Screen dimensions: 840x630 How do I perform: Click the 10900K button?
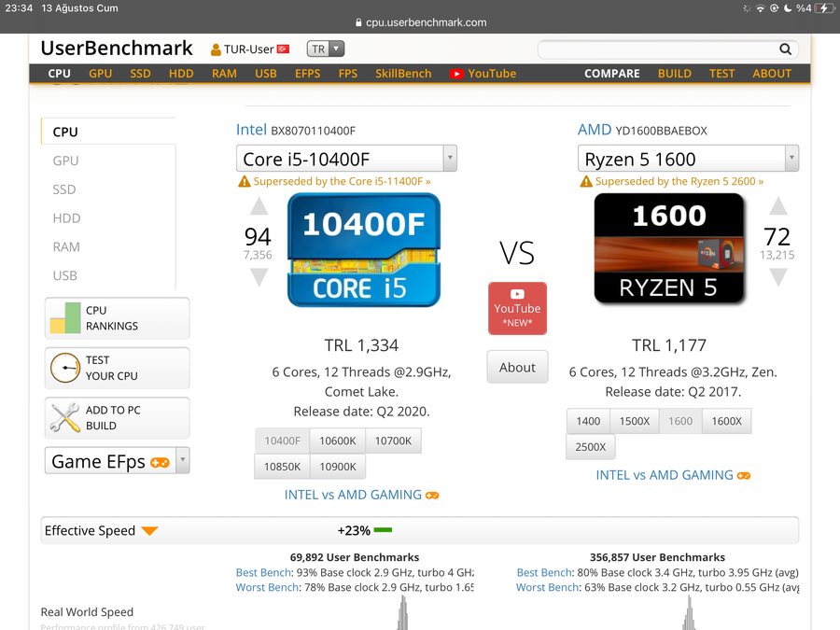pos(338,467)
